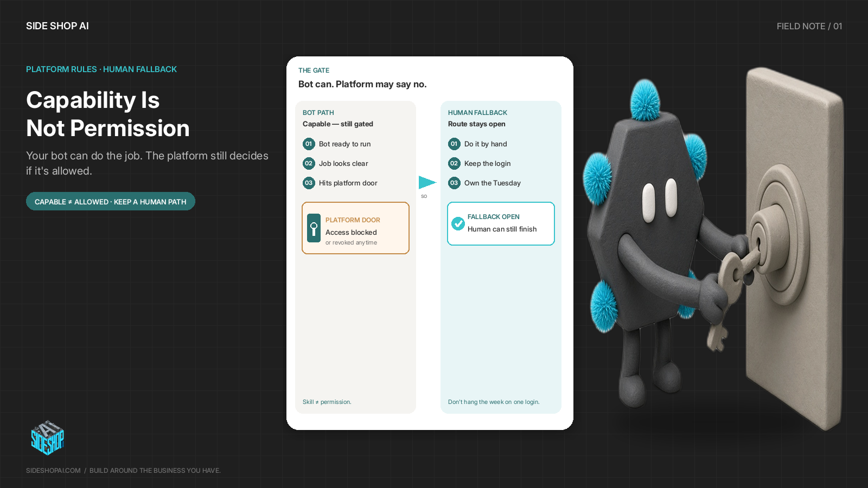868x488 pixels.
Task: Click the 'Hits platform door' text
Action: [x=348, y=183]
